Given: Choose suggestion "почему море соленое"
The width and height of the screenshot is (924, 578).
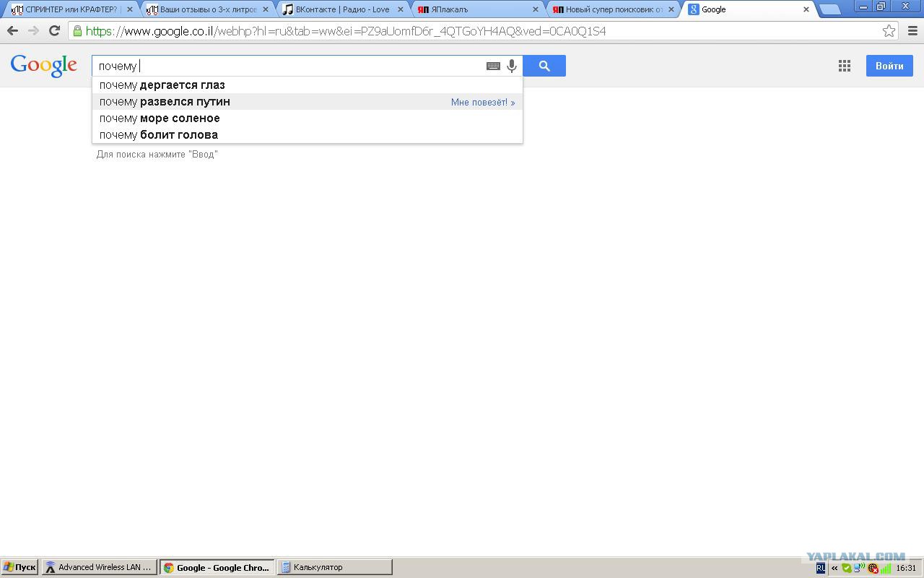Looking at the screenshot, I should pyautogui.click(x=308, y=118).
